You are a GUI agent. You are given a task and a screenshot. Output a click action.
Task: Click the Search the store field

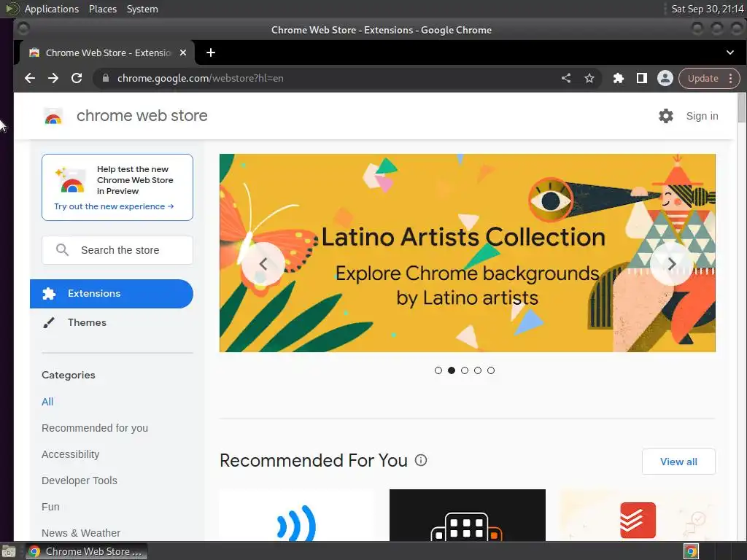117,250
